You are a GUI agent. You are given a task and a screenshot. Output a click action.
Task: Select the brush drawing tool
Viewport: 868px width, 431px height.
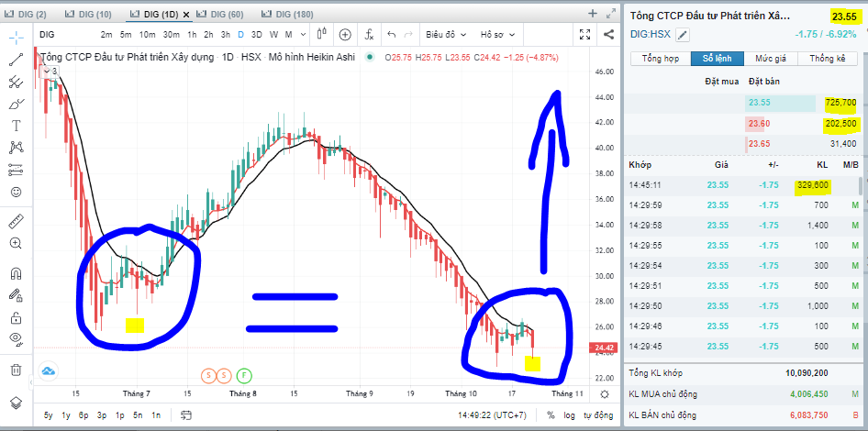16,104
